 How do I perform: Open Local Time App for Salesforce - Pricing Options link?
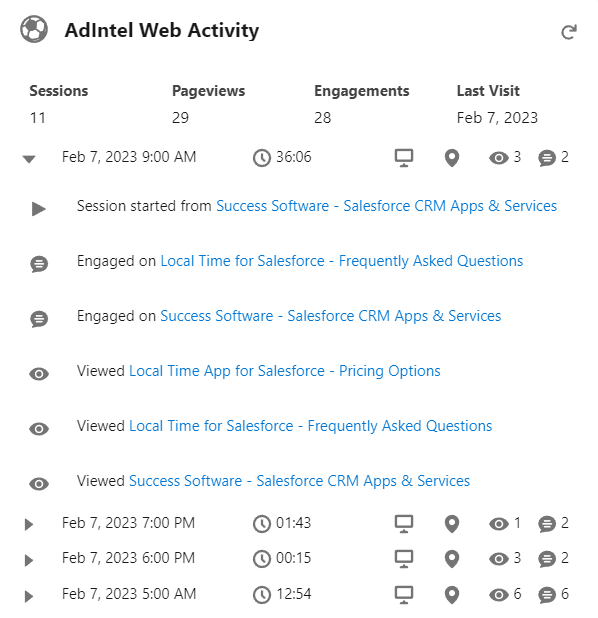click(x=285, y=371)
